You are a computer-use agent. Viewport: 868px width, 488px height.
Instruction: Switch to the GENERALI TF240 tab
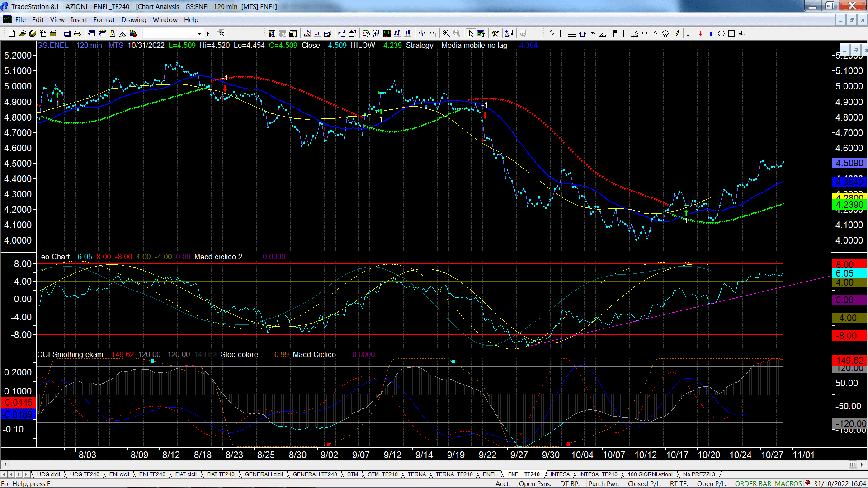point(315,474)
